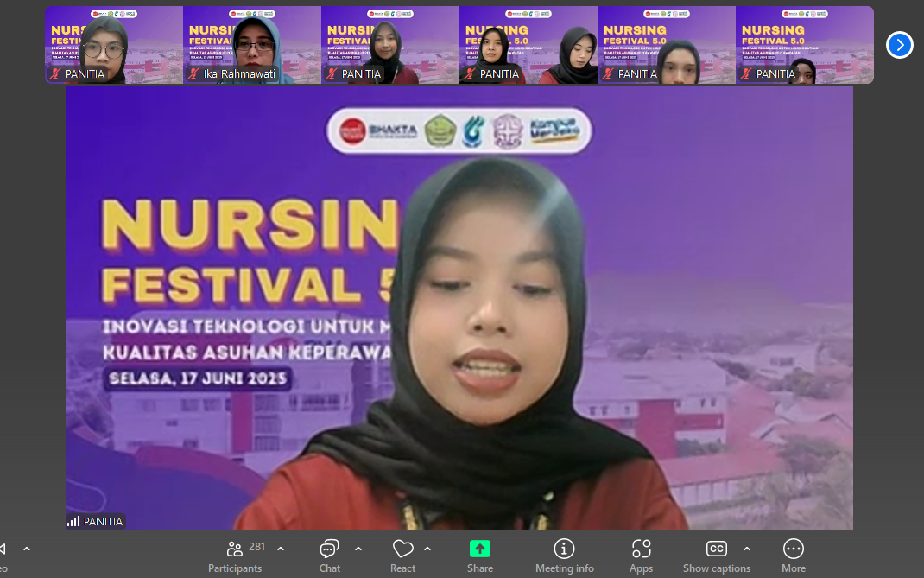The image size is (924, 578).
Task: Expand the caret next to Chat
Action: click(x=358, y=549)
